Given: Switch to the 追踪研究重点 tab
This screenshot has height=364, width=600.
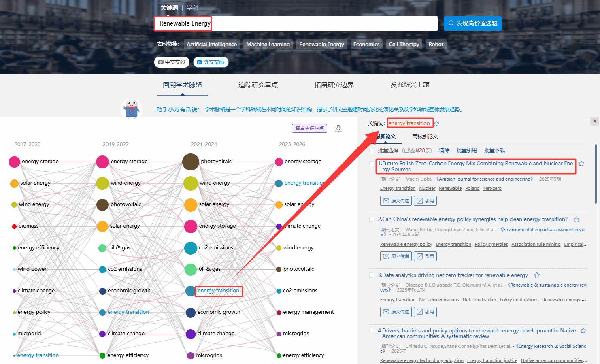Looking at the screenshot, I should 258,85.
